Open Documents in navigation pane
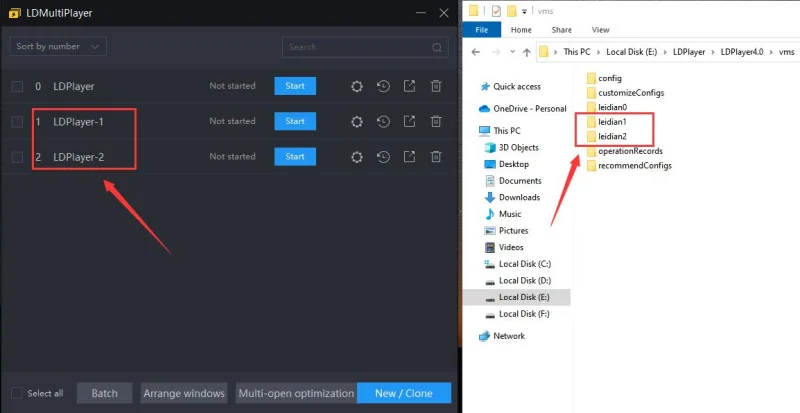The image size is (800, 413). (x=513, y=181)
